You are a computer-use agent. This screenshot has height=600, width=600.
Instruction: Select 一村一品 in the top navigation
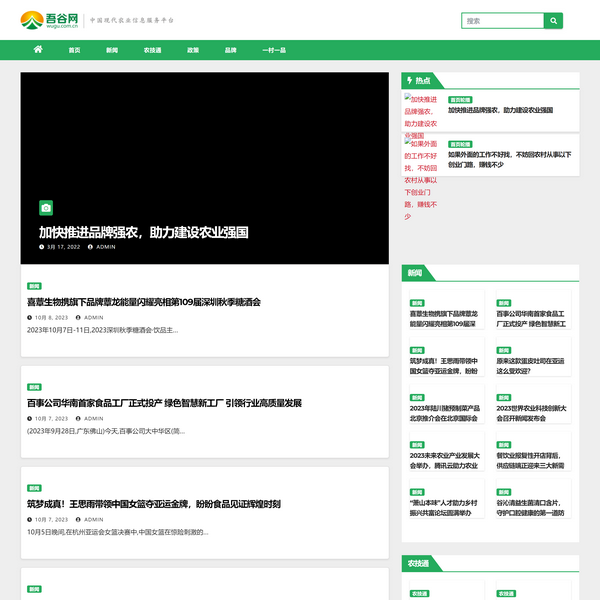pos(273,49)
